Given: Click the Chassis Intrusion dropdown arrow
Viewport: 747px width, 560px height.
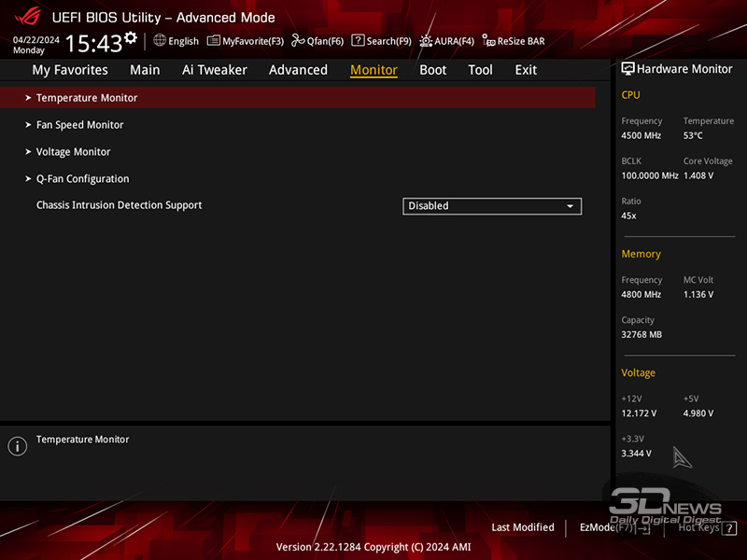Looking at the screenshot, I should pos(570,206).
